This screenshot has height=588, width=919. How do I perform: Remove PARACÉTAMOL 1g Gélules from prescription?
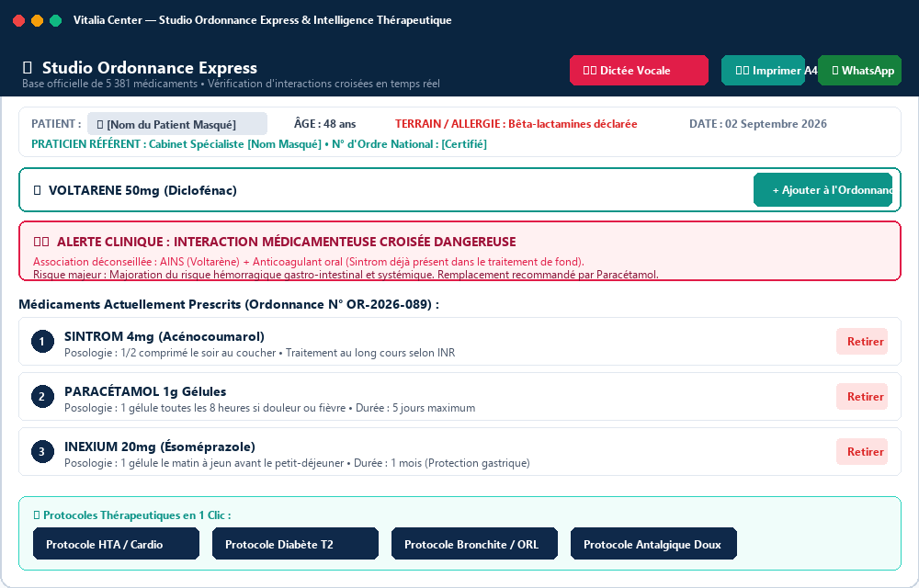862,397
